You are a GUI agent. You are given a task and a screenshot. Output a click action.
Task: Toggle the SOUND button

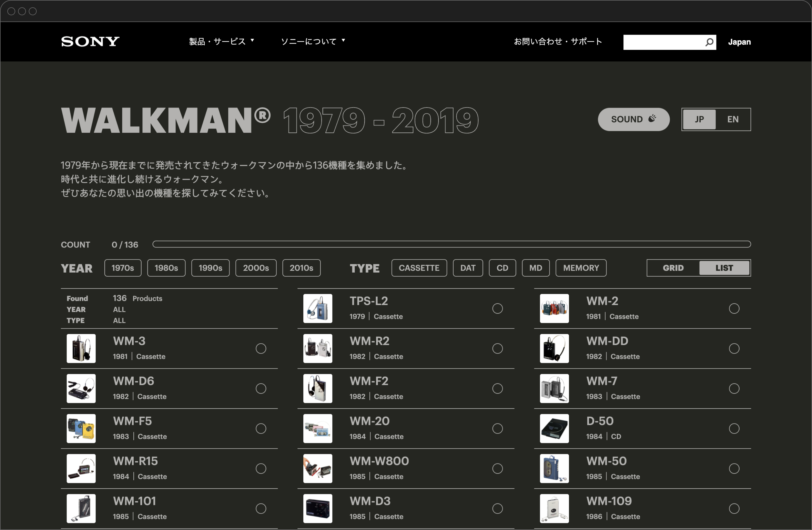[x=634, y=119]
